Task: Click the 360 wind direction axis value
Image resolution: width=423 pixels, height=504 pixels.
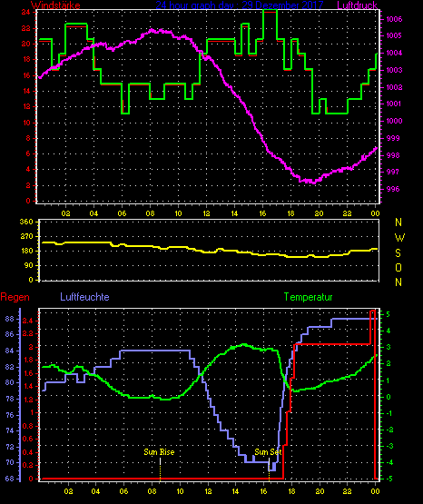Action: coord(26,222)
